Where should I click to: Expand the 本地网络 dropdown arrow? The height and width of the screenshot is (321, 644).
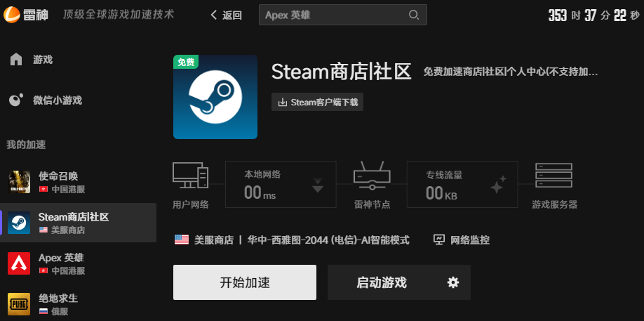click(318, 185)
